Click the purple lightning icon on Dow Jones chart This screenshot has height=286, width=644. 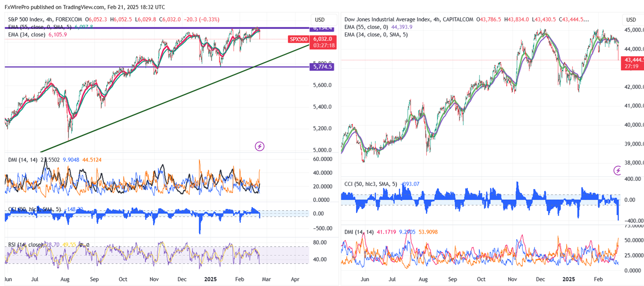[618, 171]
